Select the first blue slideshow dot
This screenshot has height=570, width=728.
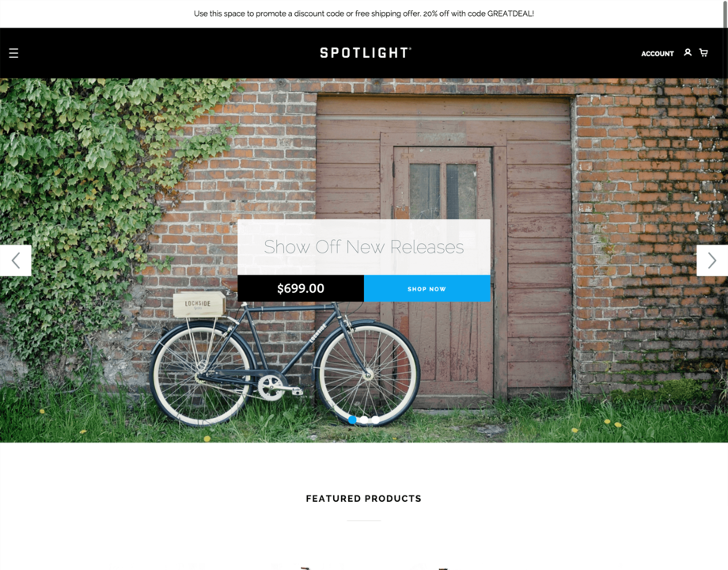352,420
